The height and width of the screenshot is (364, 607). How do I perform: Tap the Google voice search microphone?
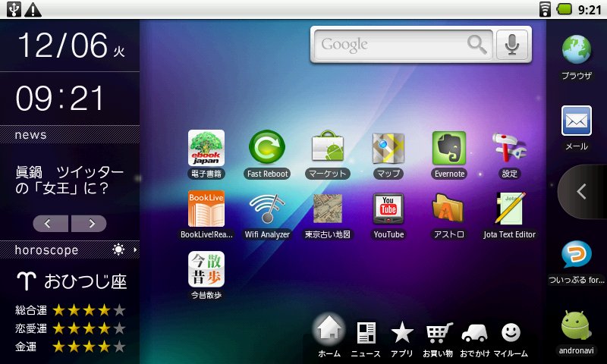coord(512,45)
